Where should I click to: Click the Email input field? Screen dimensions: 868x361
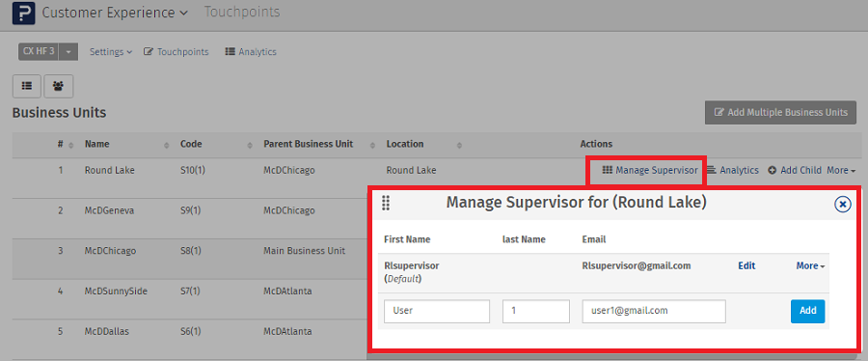click(654, 311)
